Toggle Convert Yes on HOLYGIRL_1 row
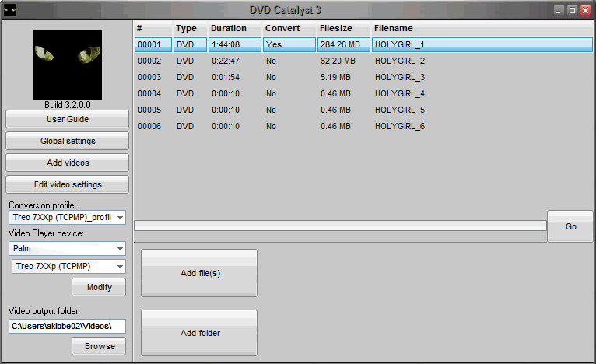The image size is (596, 364). [273, 44]
